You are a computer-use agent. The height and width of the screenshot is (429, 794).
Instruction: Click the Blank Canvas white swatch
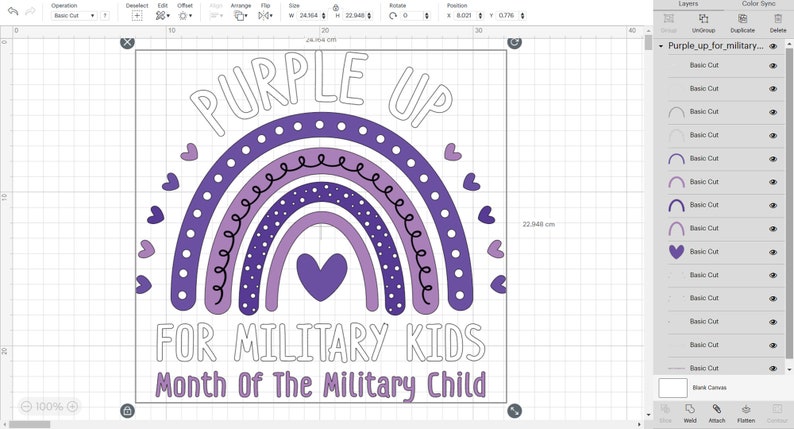click(x=672, y=388)
